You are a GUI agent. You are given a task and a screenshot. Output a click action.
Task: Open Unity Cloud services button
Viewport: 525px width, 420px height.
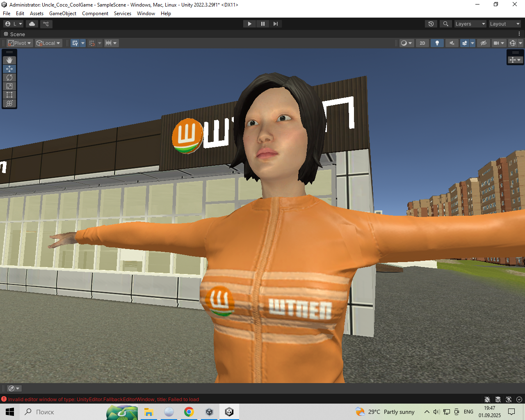click(x=32, y=24)
